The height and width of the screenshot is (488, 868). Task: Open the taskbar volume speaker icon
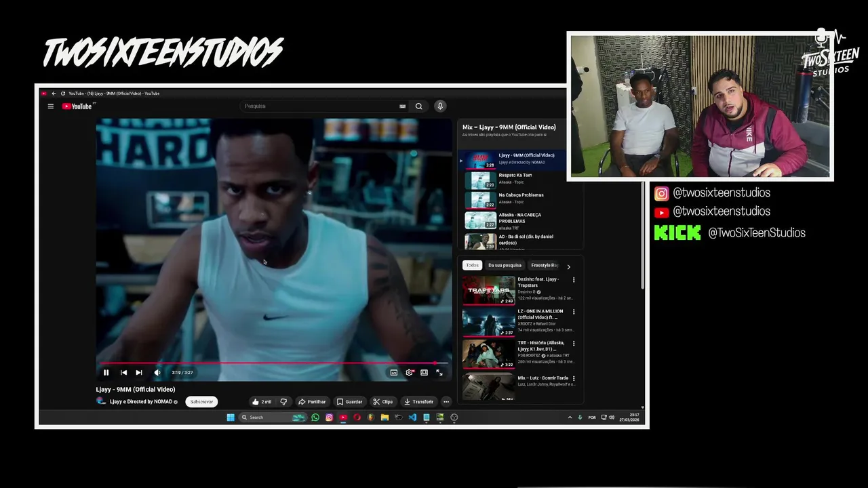tap(612, 418)
